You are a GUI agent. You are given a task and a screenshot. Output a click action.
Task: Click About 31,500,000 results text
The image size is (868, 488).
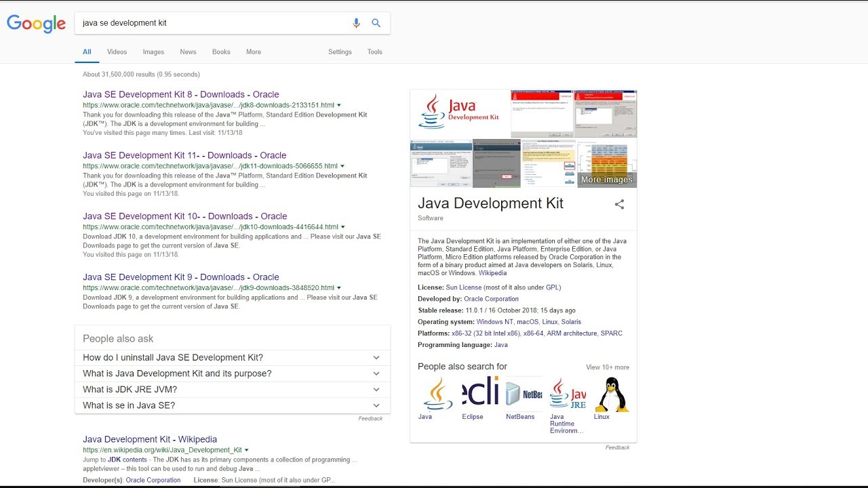pos(141,75)
